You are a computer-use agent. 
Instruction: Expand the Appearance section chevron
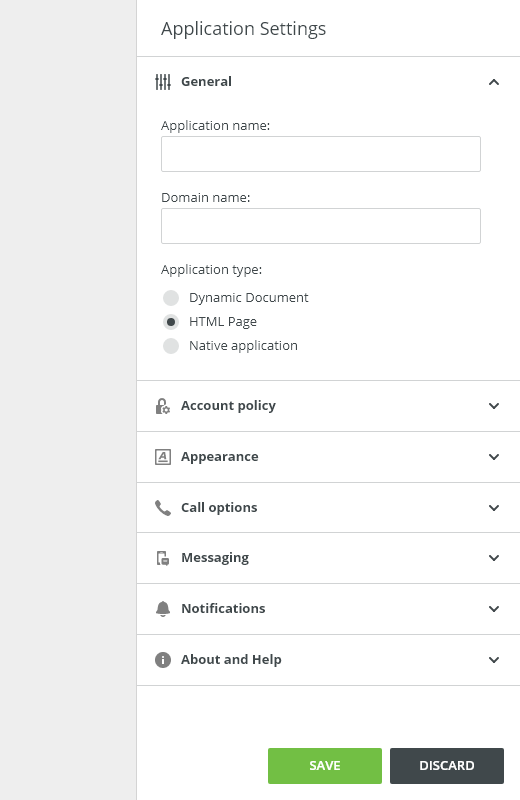[x=493, y=457]
